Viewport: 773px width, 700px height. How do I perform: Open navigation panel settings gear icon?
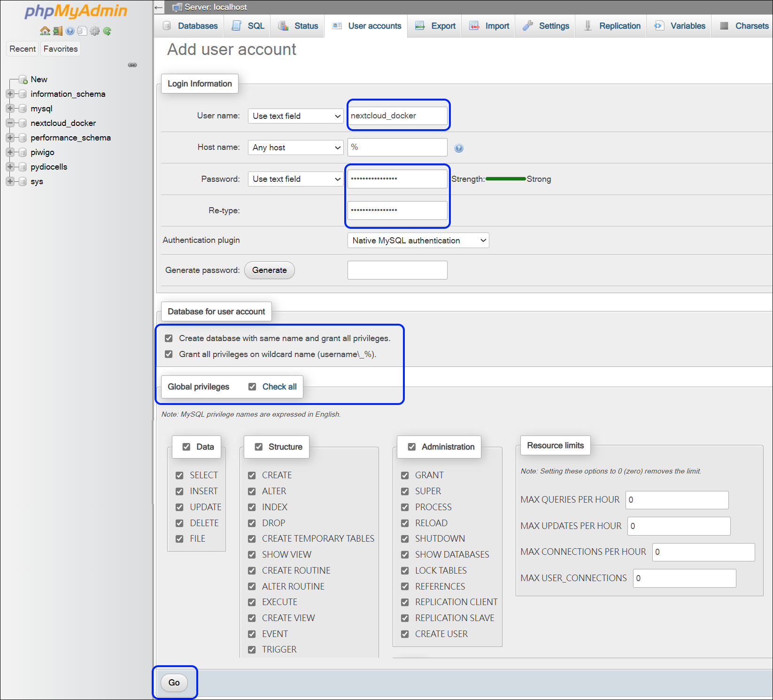pos(95,31)
